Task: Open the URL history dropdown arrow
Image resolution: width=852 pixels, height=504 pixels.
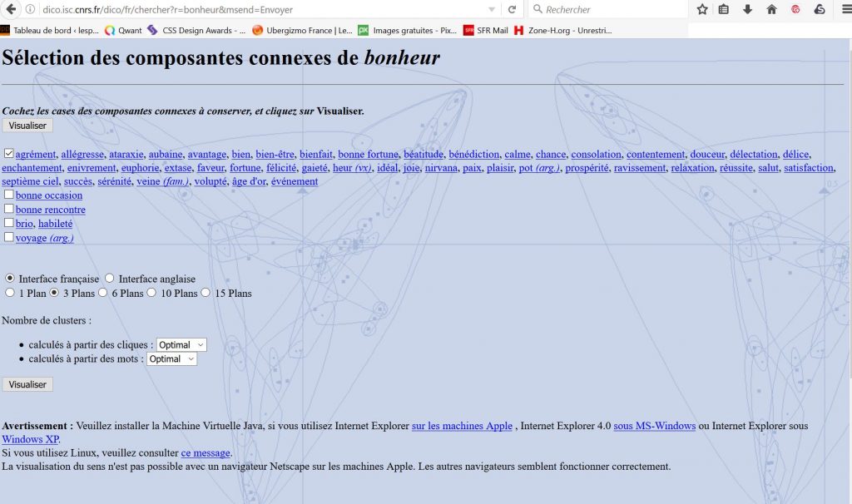Action: pos(493,9)
